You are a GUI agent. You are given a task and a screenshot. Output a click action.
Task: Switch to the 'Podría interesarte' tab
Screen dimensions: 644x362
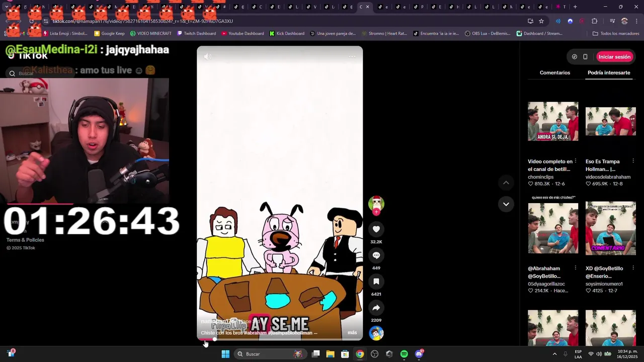tap(609, 73)
